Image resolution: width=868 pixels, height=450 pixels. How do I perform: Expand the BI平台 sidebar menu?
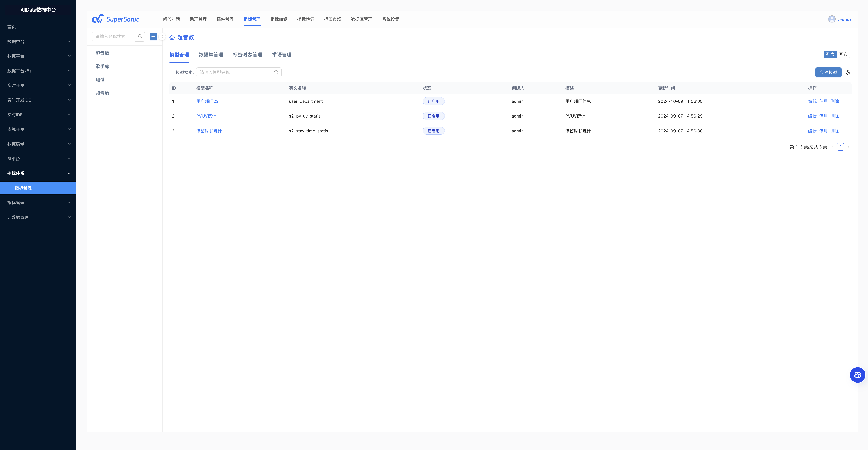point(38,159)
